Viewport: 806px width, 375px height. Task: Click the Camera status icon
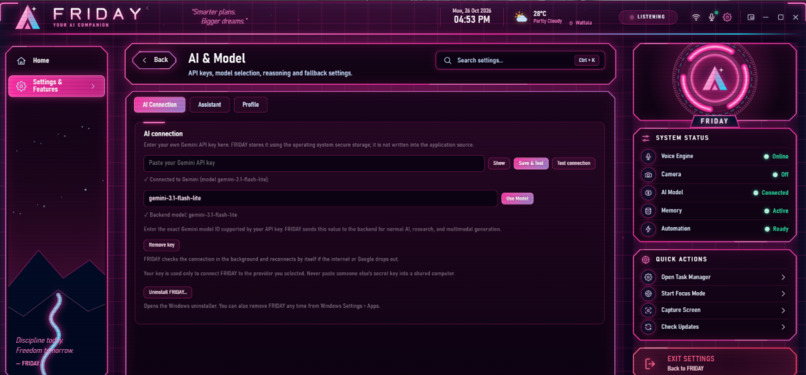coord(648,175)
